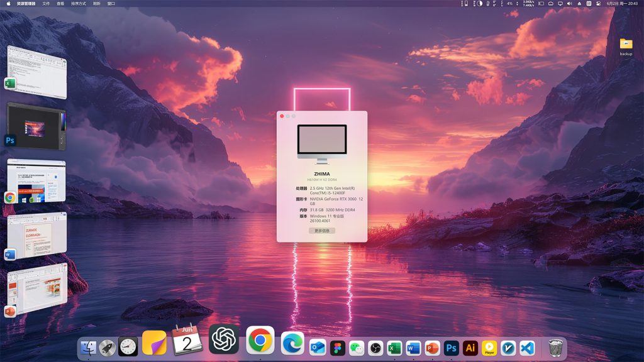The image size is (644, 362).
Task: Open the backup folder on desktop
Action: [x=626, y=44]
